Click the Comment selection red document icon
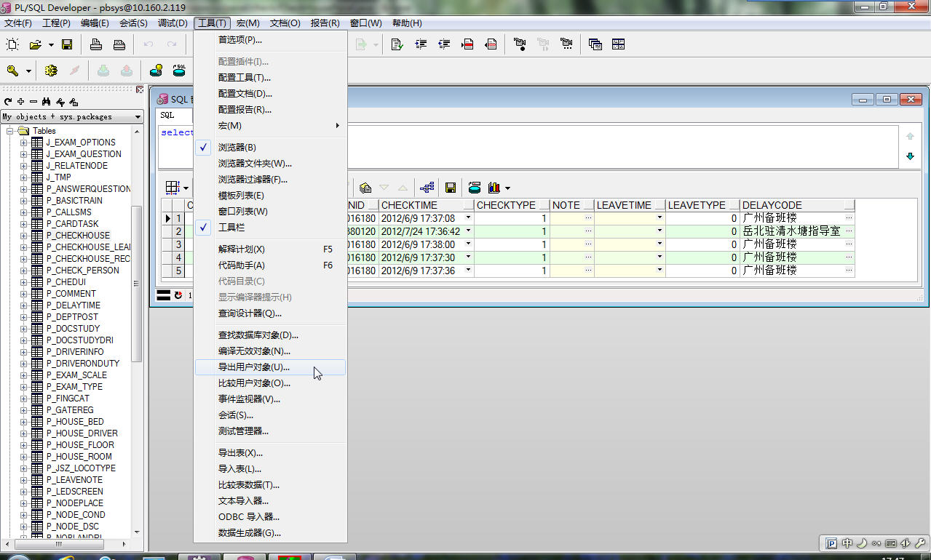The width and height of the screenshot is (931, 560). (x=467, y=44)
